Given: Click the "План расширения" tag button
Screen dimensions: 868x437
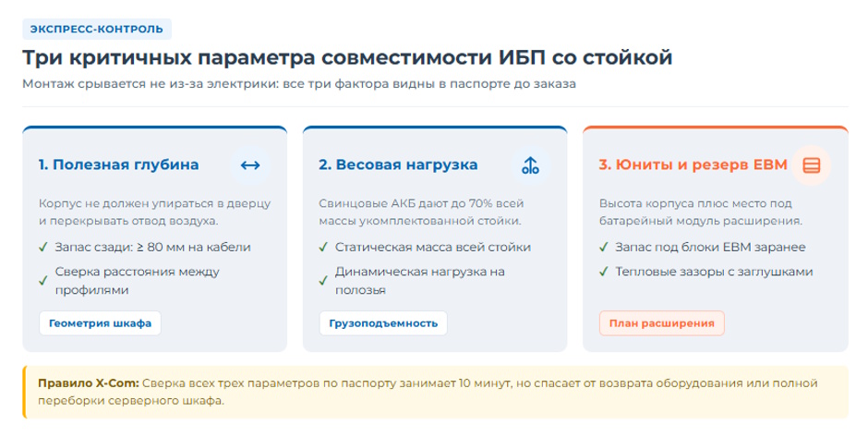Looking at the screenshot, I should coord(661,323).
